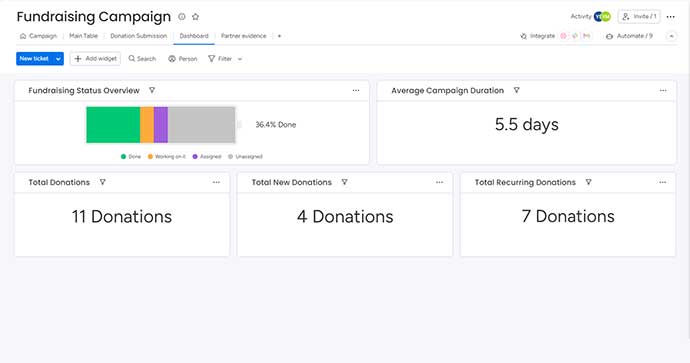The width and height of the screenshot is (690, 363).
Task: Click the New ticket button
Action: click(x=34, y=59)
